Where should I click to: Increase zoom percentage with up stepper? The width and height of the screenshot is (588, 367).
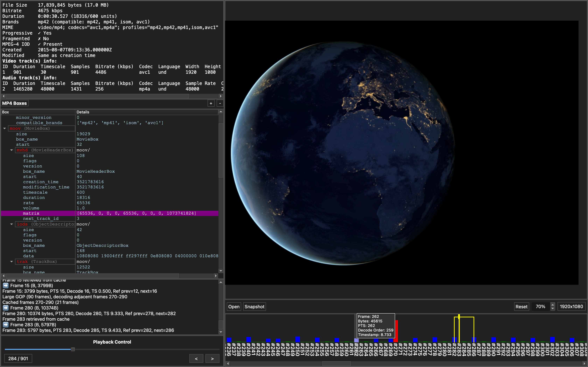click(552, 305)
